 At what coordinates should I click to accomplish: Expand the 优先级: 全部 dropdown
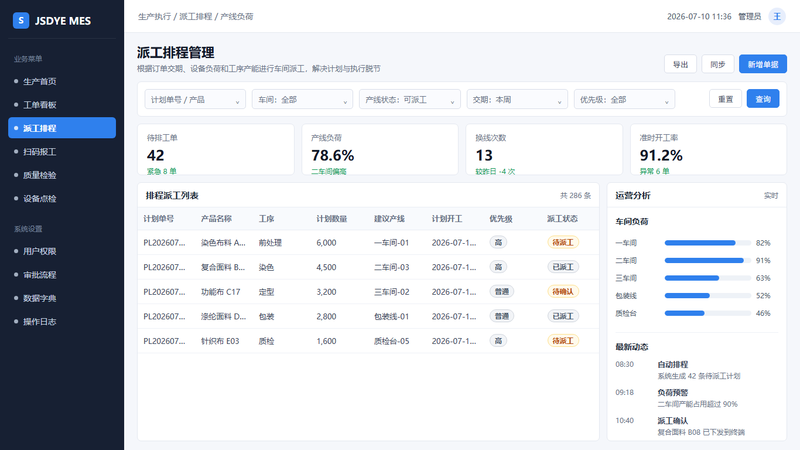coord(624,99)
